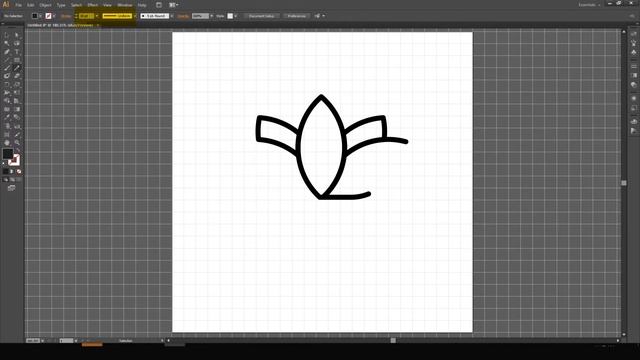Image resolution: width=640 pixels, height=360 pixels.
Task: Select the Perspective Grid tool
Action: (17, 101)
